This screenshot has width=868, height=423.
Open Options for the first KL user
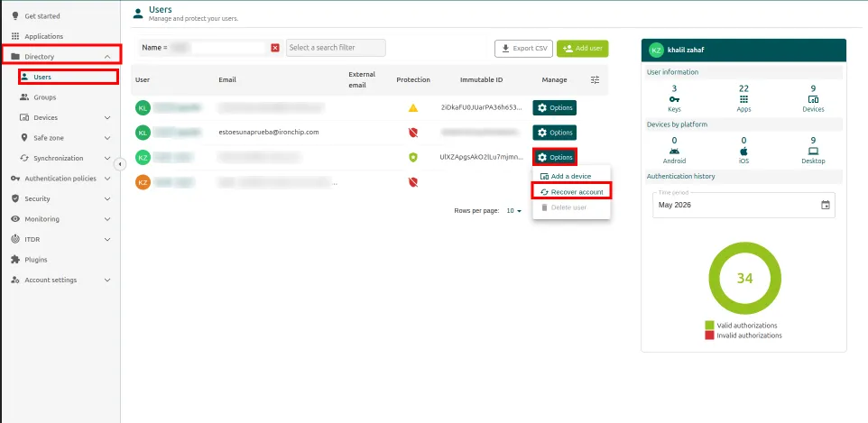(x=555, y=108)
